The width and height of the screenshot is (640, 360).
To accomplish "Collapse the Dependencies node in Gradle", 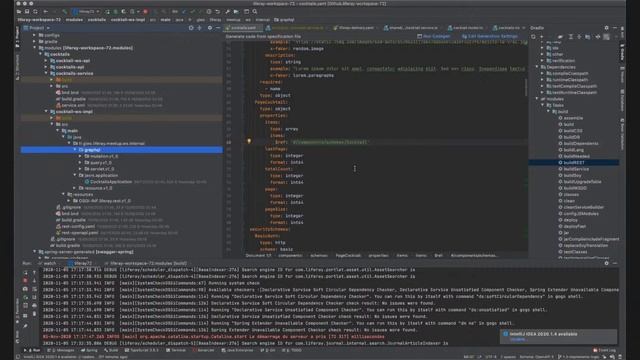I will tap(537, 67).
